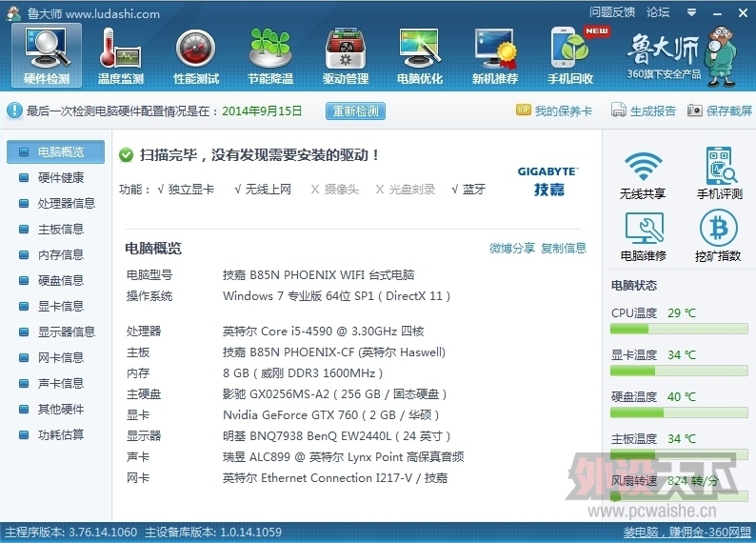Image resolution: width=756 pixels, height=543 pixels.
Task: Open the 温度监测 temperature monitor
Action: click(x=121, y=55)
